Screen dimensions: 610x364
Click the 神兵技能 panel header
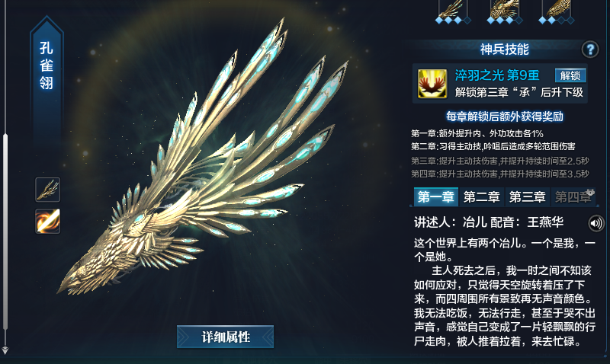pyautogui.click(x=504, y=49)
